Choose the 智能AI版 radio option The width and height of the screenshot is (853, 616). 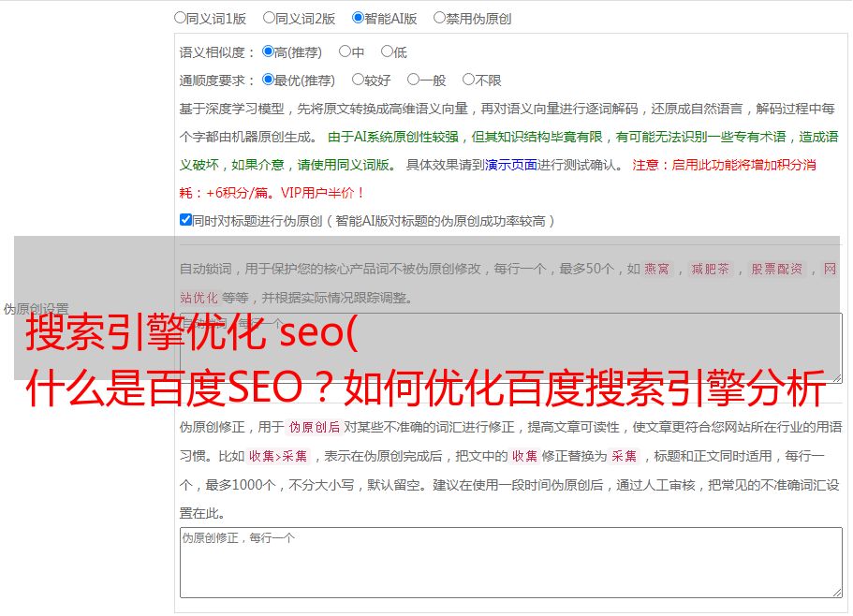coord(358,18)
